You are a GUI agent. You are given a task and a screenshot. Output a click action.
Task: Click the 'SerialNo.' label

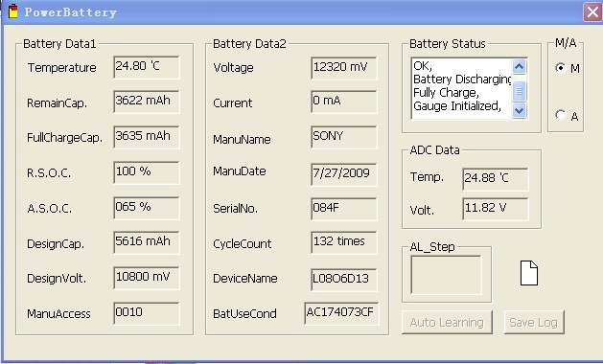tap(236, 208)
